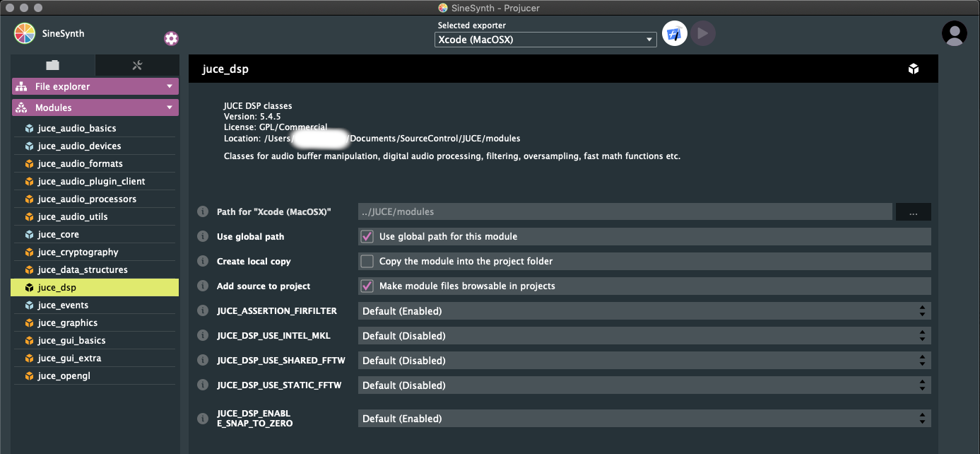Screen dimensions: 980x454
Task: Select juce_gui_extra module
Action: (x=95, y=358)
